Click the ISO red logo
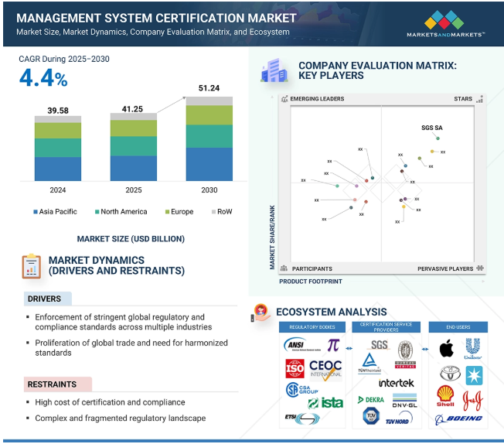 pos(295,368)
